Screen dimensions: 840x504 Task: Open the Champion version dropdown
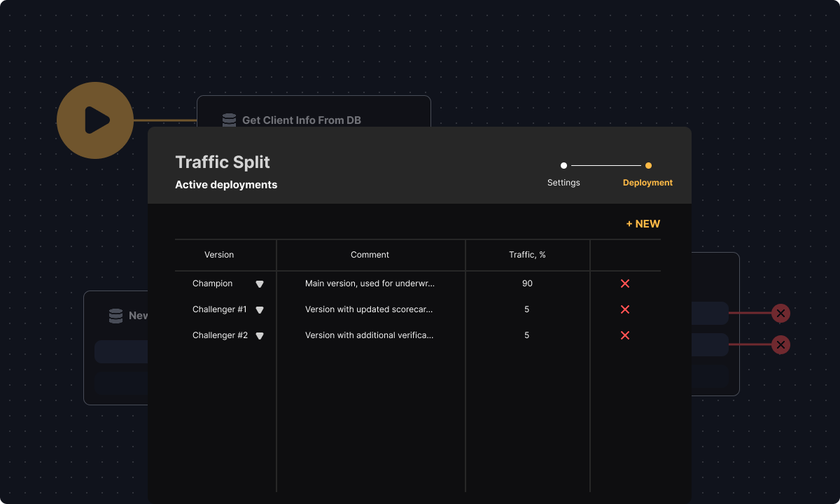[259, 283]
